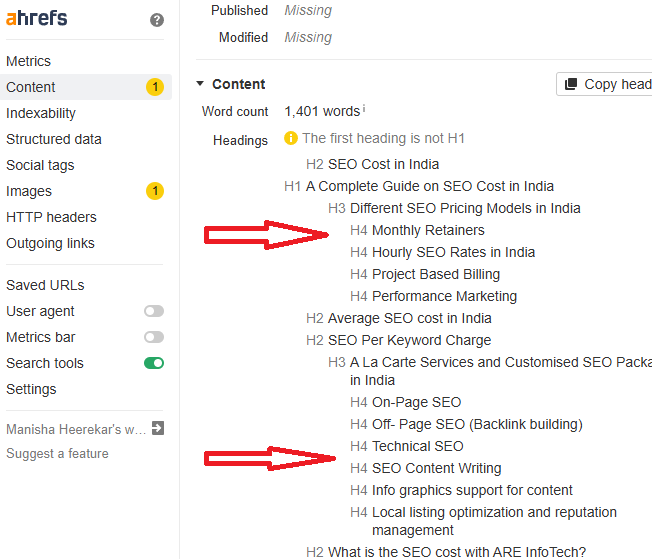The height and width of the screenshot is (559, 652).
Task: Click the Copy headings button
Action: (605, 84)
